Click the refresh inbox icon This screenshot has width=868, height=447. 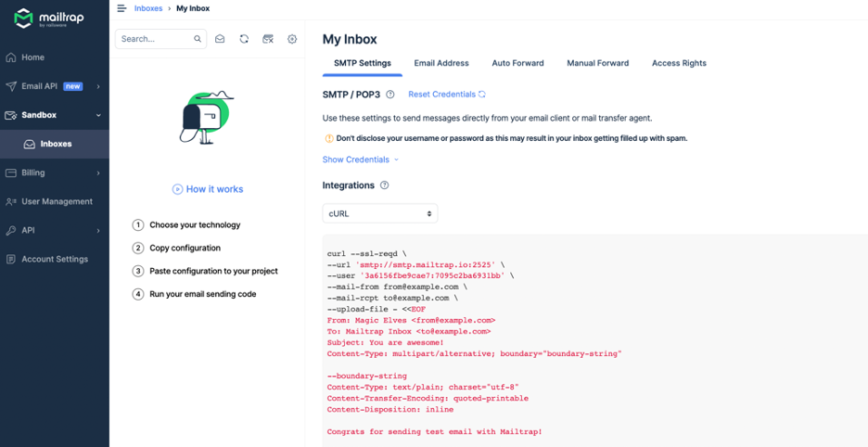[244, 39]
